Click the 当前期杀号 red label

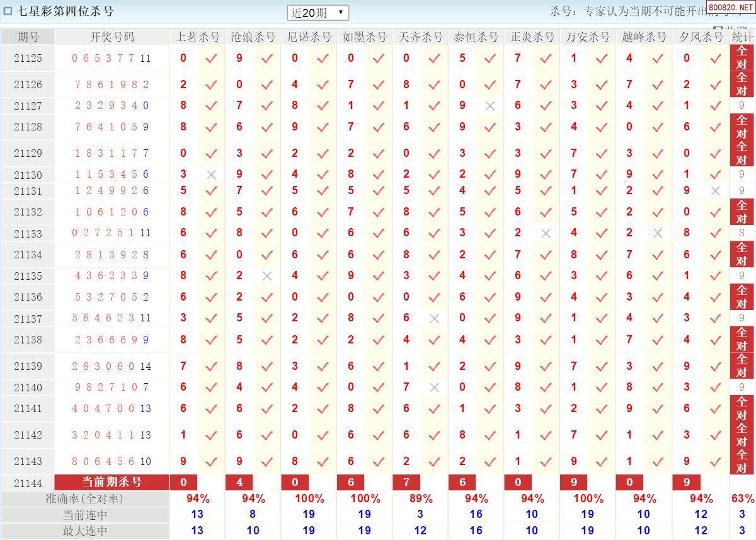pos(112,482)
